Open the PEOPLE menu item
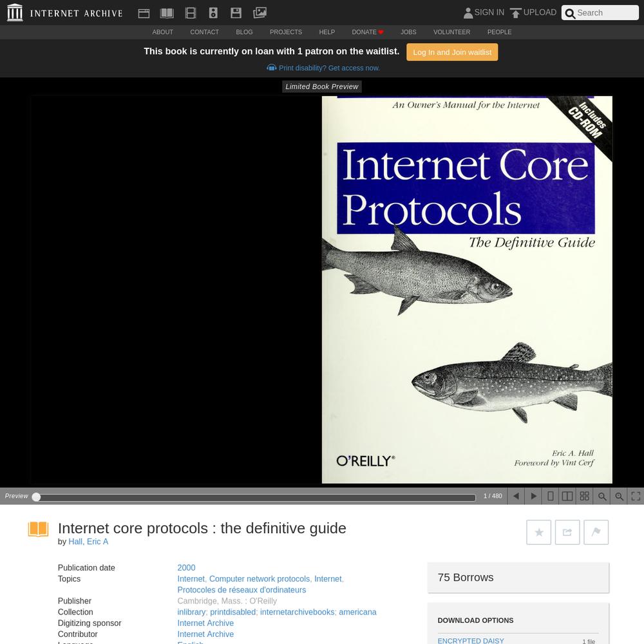This screenshot has height=644, width=644. [500, 32]
